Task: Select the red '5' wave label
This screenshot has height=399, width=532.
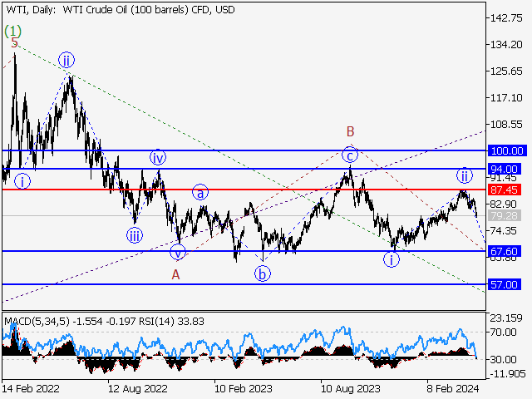Action: click(14, 43)
